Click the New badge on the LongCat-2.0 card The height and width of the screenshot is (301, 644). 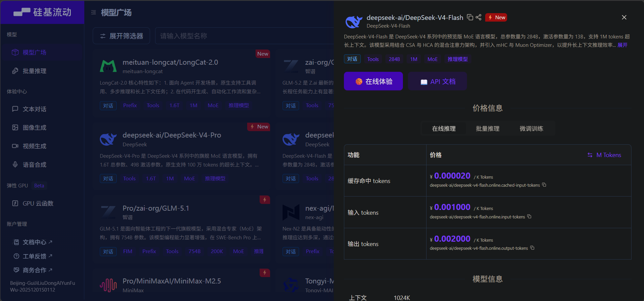point(263,54)
